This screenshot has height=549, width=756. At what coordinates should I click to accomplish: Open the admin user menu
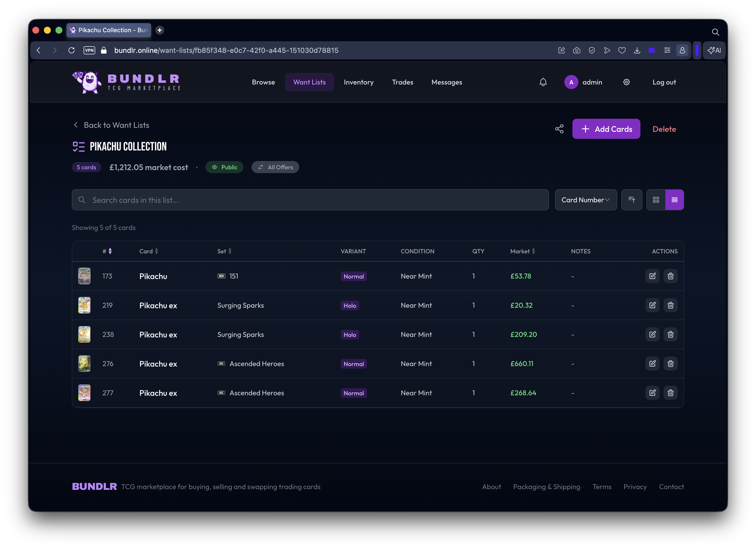[583, 82]
